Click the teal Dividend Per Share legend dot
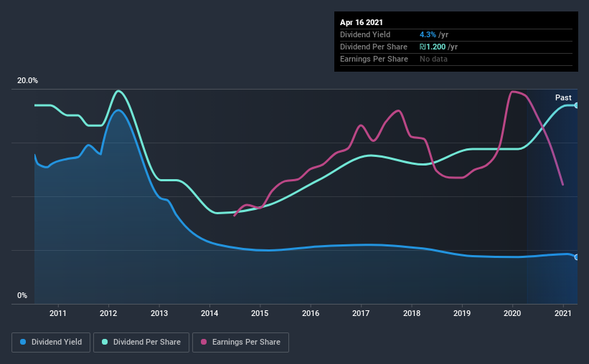 [x=105, y=342]
